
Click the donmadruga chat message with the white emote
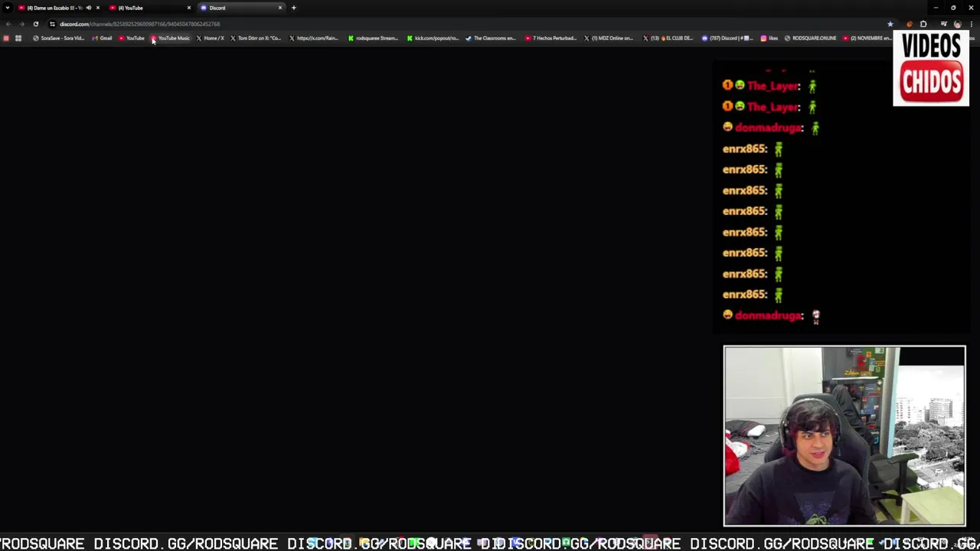tap(772, 315)
